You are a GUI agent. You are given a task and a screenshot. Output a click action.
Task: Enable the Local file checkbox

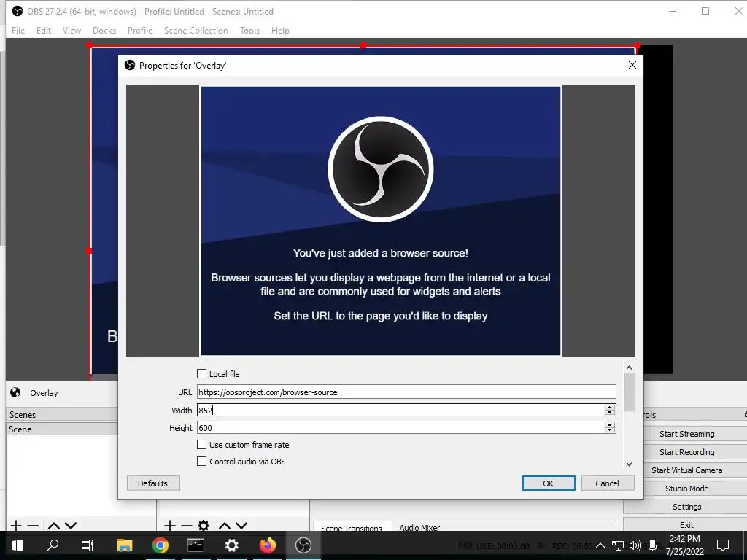click(201, 374)
